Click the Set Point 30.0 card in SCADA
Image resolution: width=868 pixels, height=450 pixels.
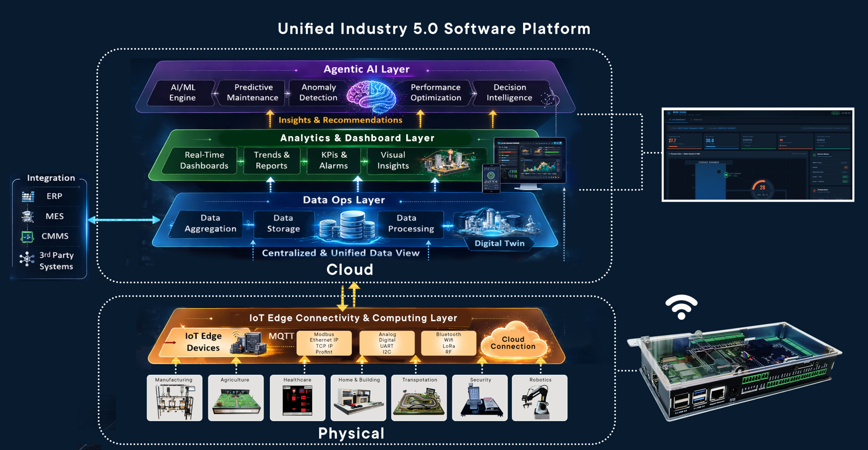[722, 141]
